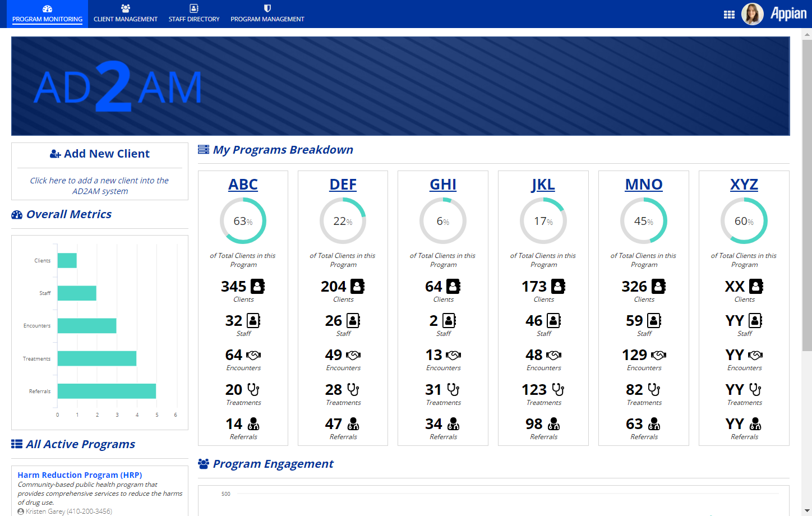Click the staff icon in DEF card
The width and height of the screenshot is (812, 516).
[x=353, y=321]
